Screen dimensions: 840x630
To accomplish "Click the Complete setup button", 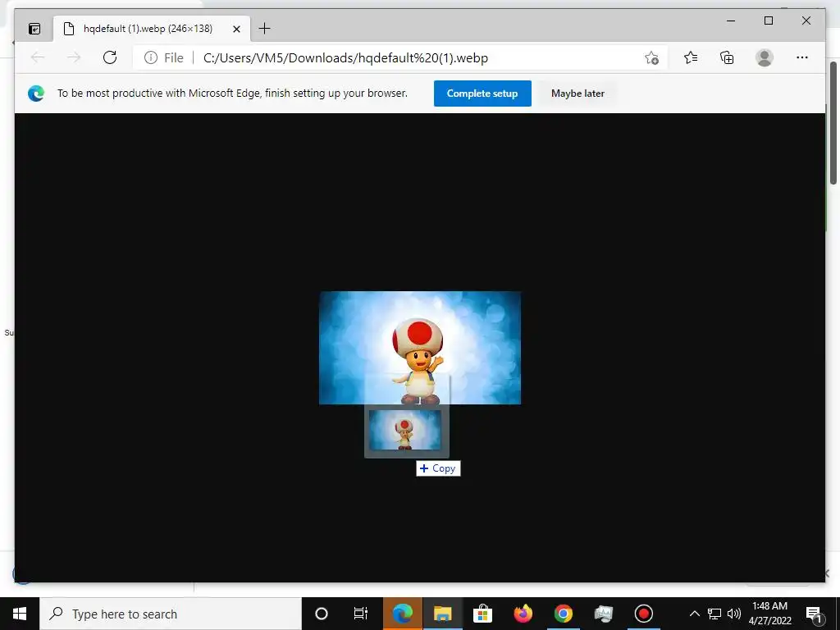I will tap(482, 94).
